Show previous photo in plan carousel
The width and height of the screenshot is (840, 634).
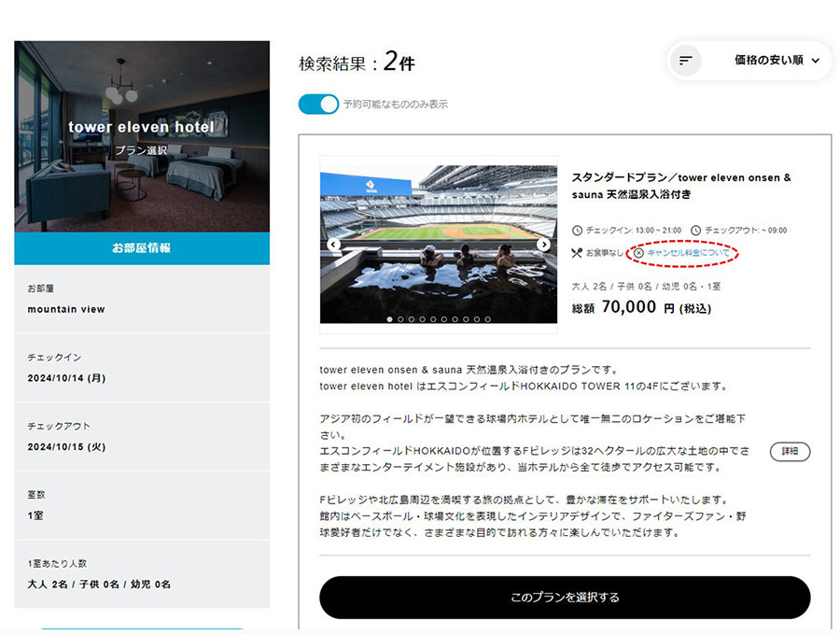tap(334, 245)
